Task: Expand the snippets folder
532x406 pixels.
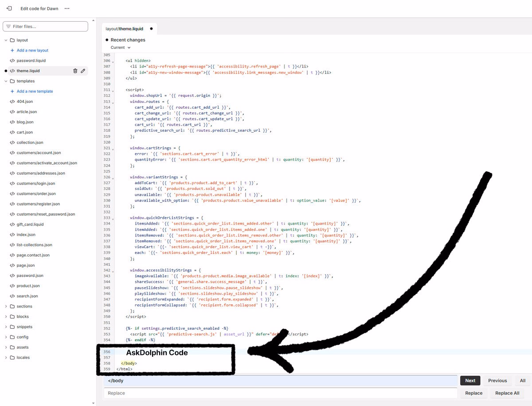Action: click(6, 327)
